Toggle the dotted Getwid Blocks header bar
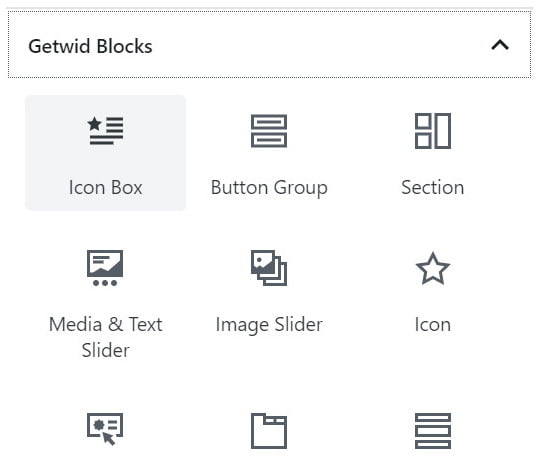The width and height of the screenshot is (538, 464). (269, 45)
